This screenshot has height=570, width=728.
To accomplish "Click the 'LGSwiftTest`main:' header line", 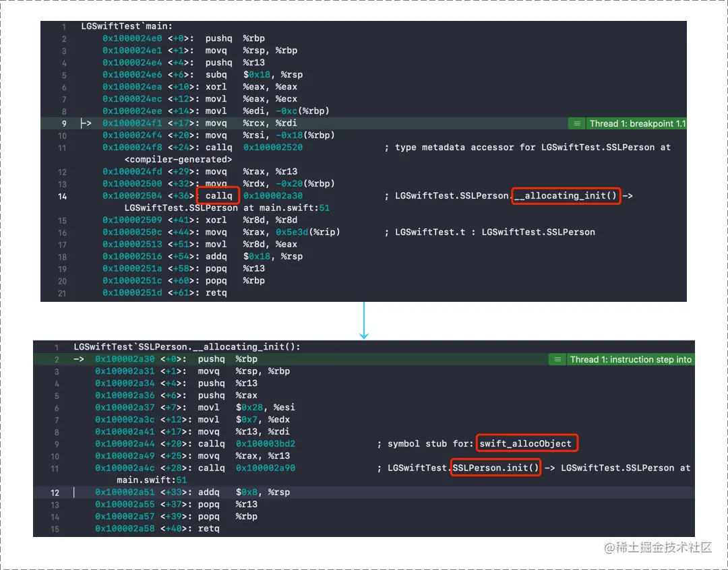I will point(127,26).
